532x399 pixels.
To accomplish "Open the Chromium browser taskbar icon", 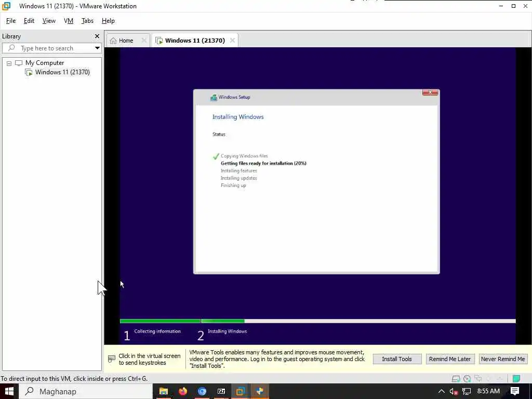I will point(202,391).
